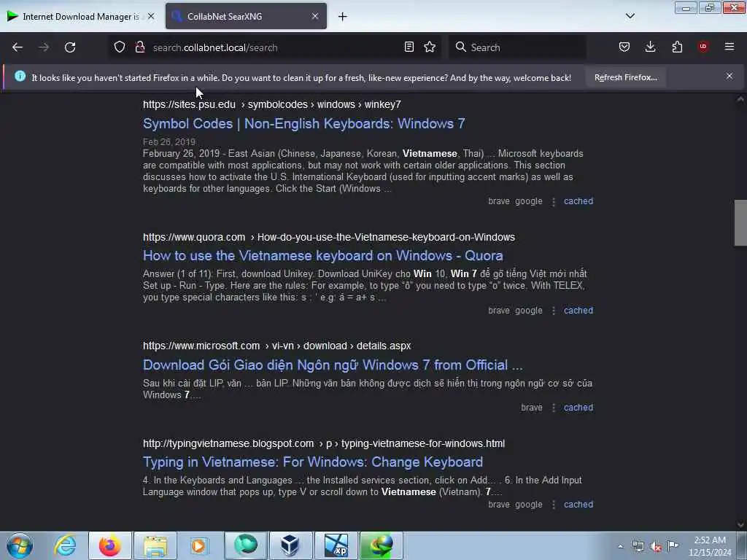Image resolution: width=747 pixels, height=560 pixels.
Task: Click the Refresh Firefox button
Action: pos(625,77)
